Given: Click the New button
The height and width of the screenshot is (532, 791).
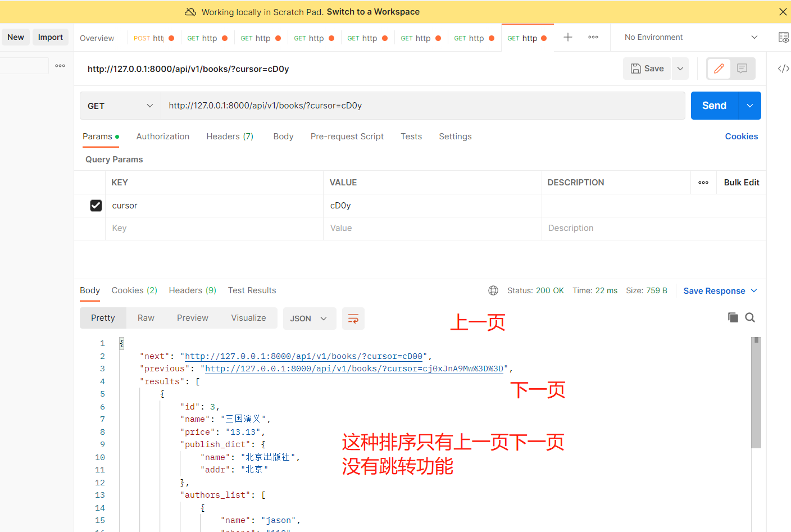Looking at the screenshot, I should pyautogui.click(x=16, y=37).
